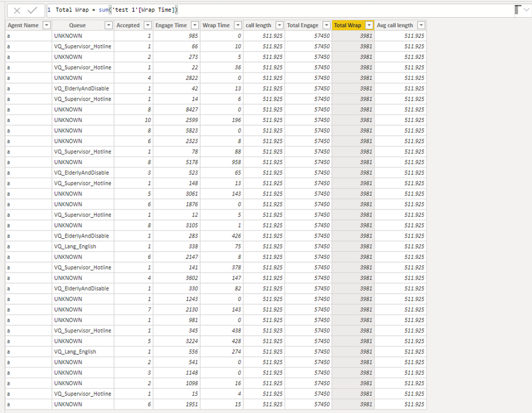Select the Engage Time column header
The image size is (532, 413).
(171, 25)
